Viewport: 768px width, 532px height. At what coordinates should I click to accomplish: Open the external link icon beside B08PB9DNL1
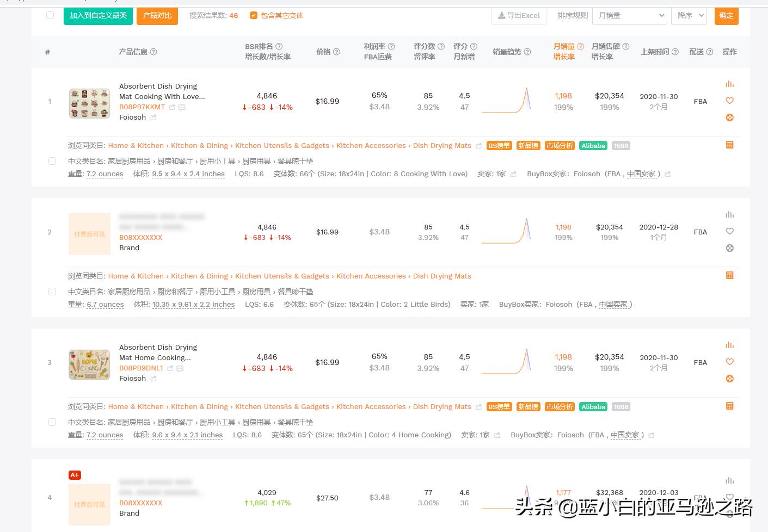170,368
